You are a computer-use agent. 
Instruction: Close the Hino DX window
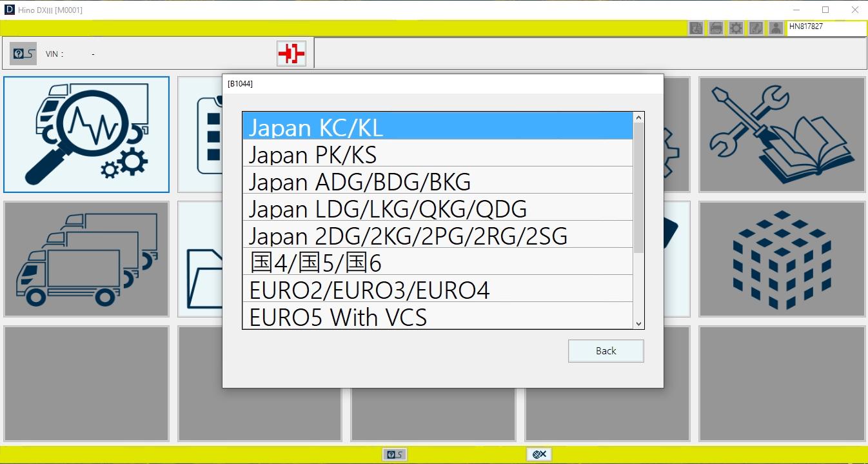tap(855, 10)
